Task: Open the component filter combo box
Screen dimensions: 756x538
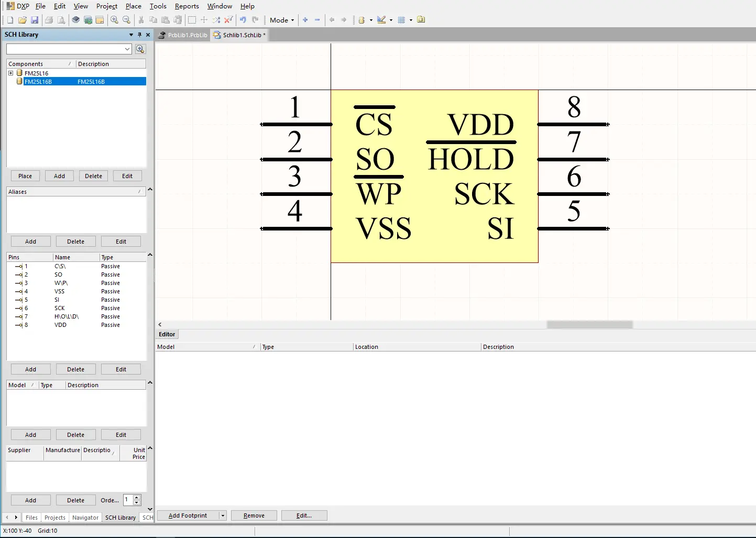Action: click(127, 49)
